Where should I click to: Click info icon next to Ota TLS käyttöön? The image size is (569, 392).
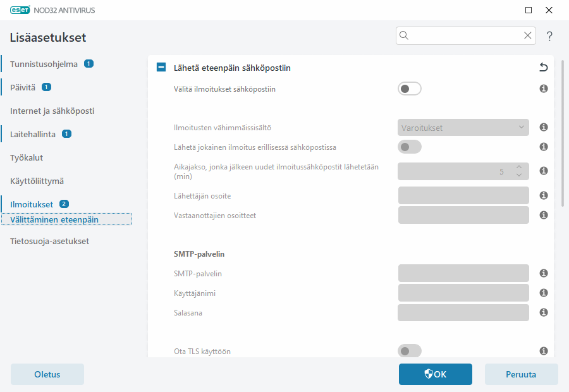[x=543, y=351]
